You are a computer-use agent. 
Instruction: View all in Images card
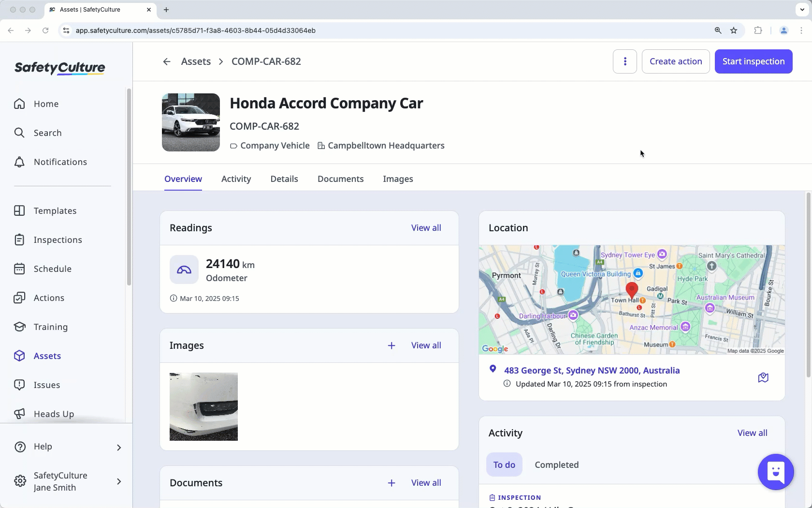coord(426,345)
